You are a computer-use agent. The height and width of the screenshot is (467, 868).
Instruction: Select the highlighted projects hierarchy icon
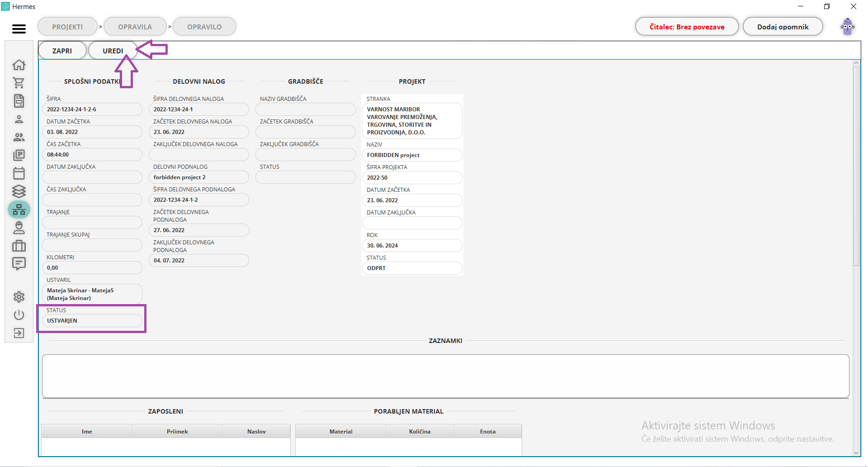tap(19, 210)
